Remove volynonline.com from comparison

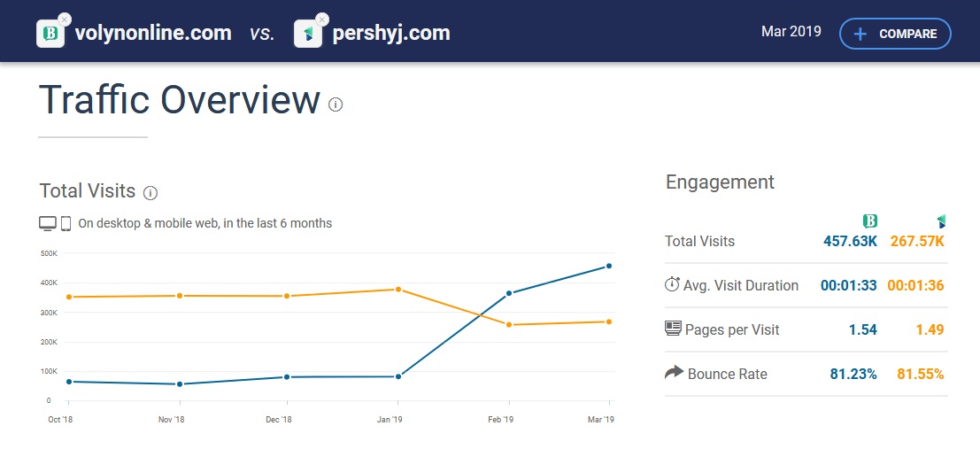(x=65, y=19)
